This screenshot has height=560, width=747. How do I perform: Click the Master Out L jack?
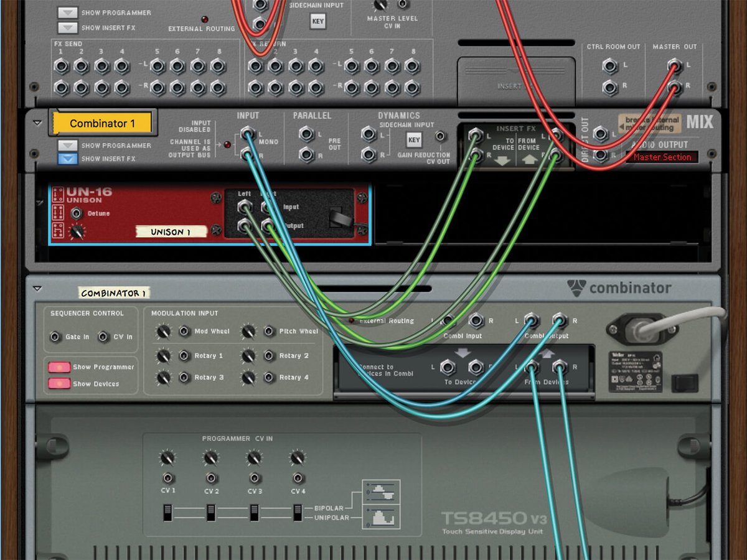pyautogui.click(x=674, y=65)
